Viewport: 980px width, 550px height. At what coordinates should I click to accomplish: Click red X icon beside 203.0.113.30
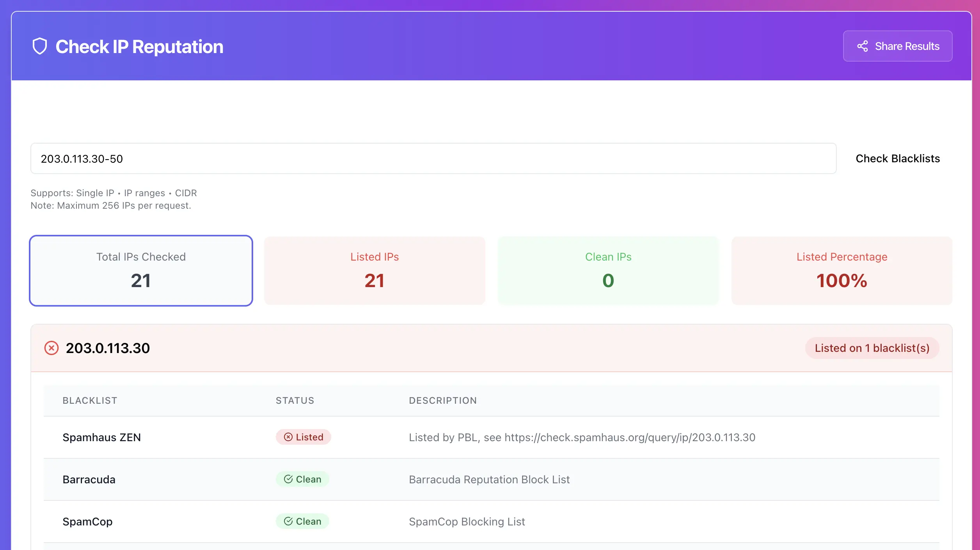click(x=51, y=348)
